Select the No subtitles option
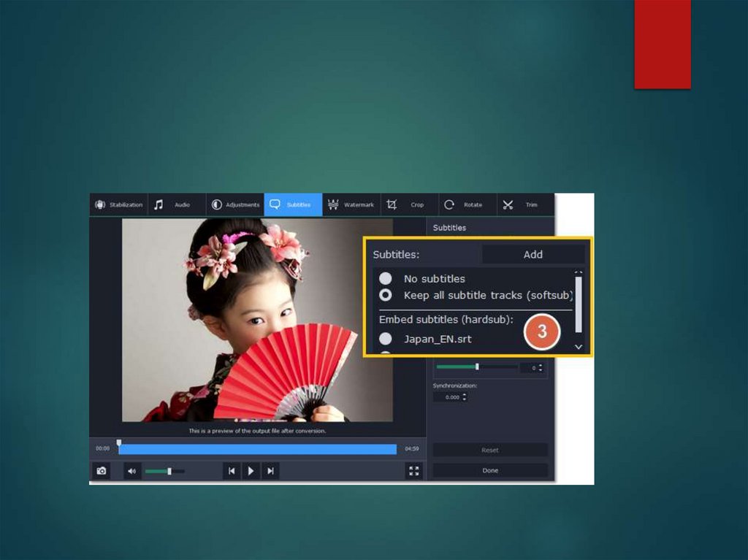The image size is (748, 560). [386, 279]
